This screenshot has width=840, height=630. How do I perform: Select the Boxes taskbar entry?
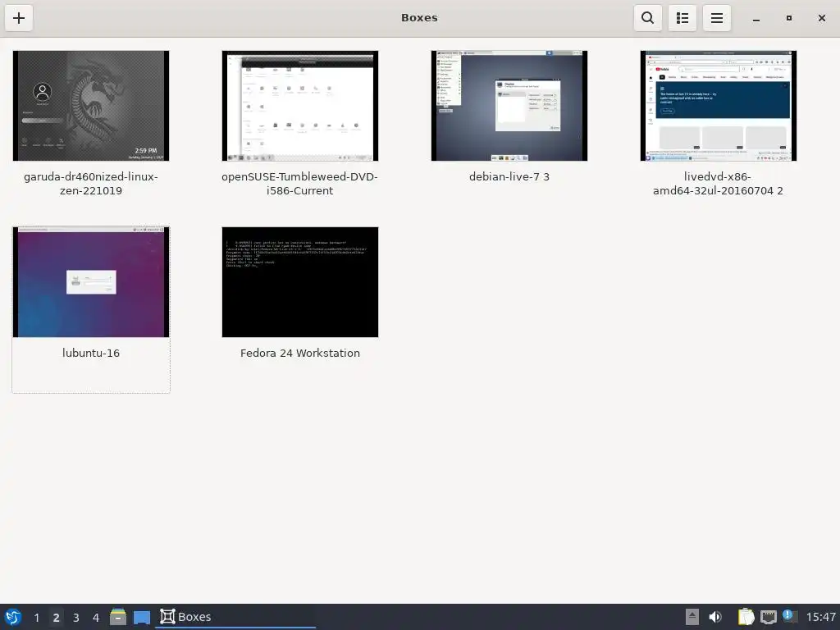point(235,617)
